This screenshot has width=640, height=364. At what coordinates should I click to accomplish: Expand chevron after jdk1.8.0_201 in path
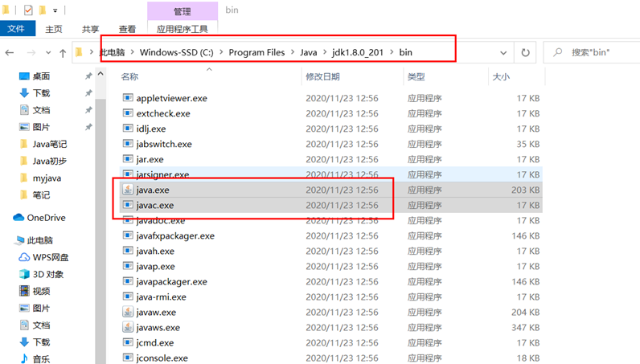pos(392,52)
